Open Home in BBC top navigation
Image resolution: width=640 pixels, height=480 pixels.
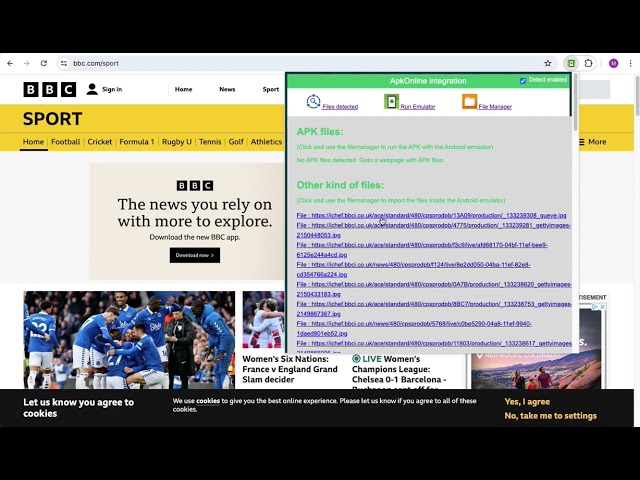click(183, 89)
